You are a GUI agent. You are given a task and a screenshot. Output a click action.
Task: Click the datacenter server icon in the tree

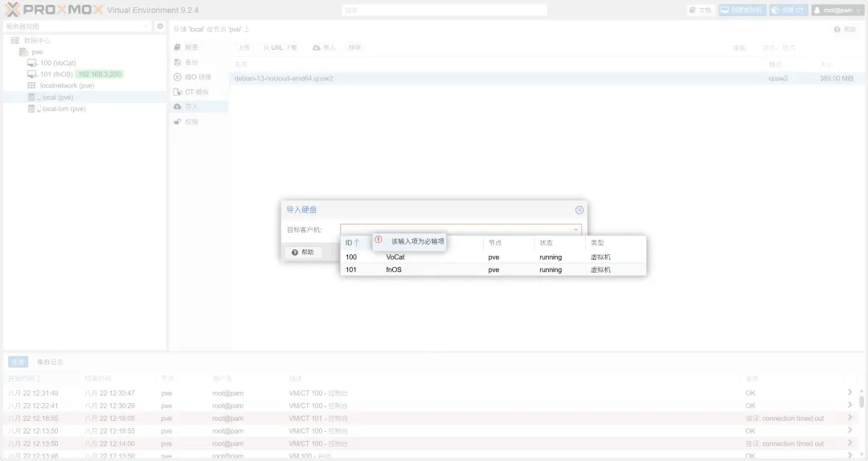coord(15,40)
